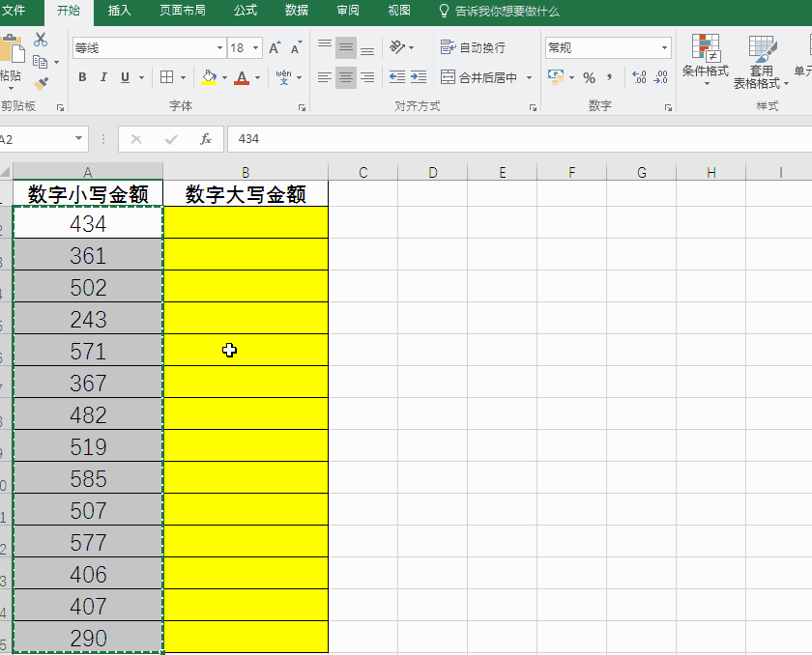Expand the font size dropdown showing 18
The image size is (812, 655).
(x=256, y=48)
